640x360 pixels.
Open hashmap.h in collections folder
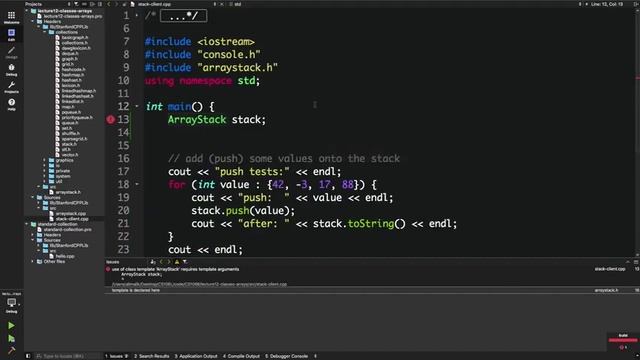73,75
